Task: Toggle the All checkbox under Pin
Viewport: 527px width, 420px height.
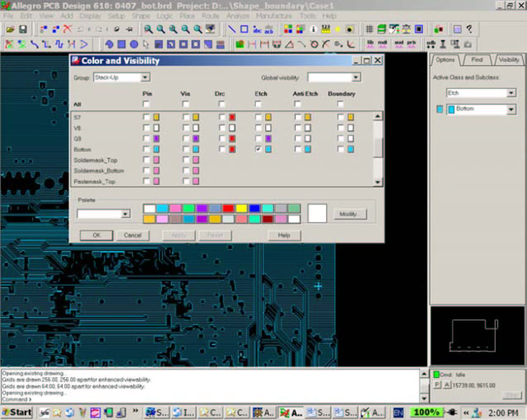Action: tap(146, 104)
